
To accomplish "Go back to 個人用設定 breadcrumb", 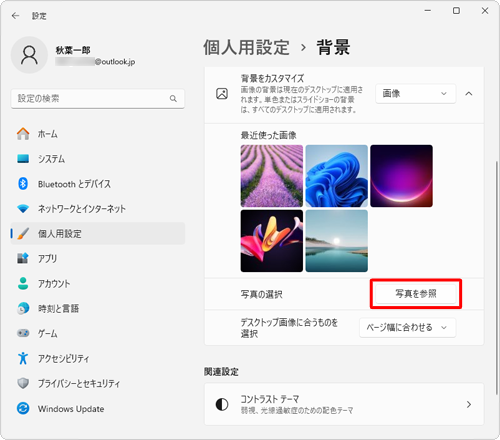I will (246, 47).
